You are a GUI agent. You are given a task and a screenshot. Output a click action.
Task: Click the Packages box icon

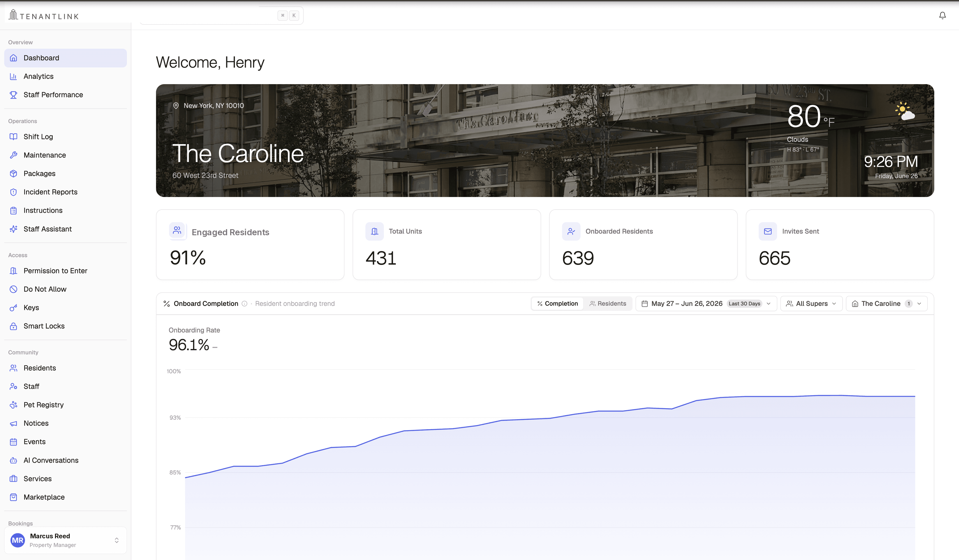13,174
